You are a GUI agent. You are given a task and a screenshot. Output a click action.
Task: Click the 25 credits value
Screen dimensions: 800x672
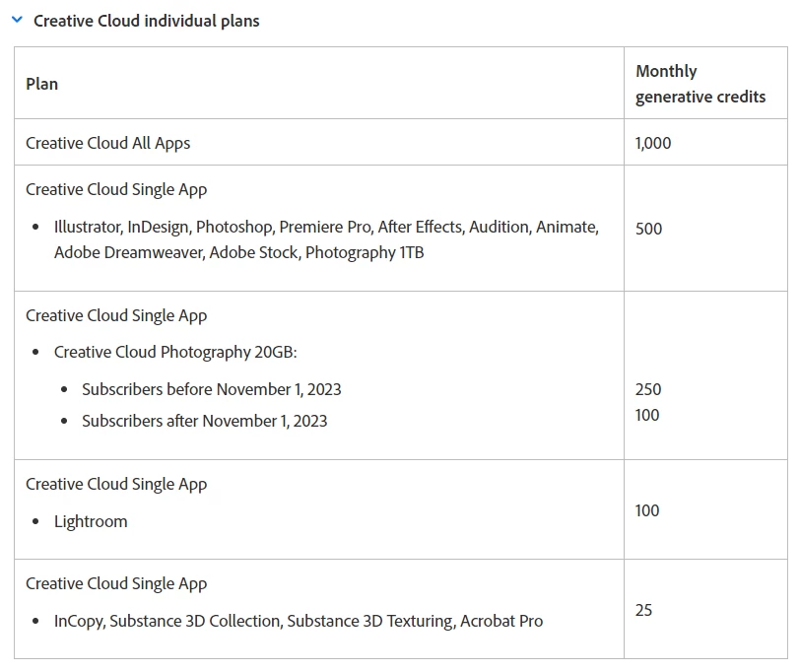tap(643, 610)
